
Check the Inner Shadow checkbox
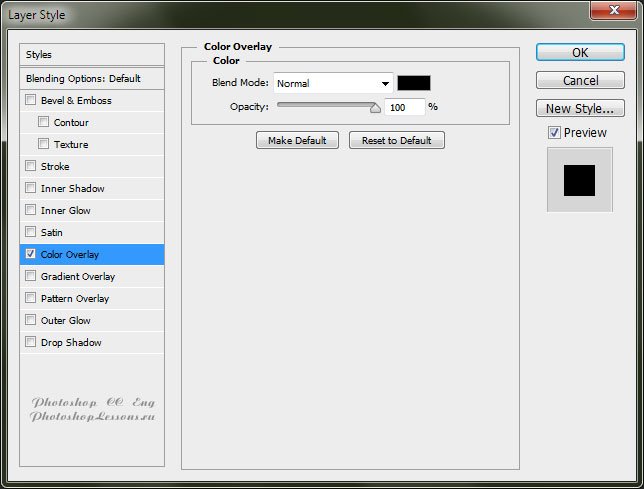click(31, 188)
